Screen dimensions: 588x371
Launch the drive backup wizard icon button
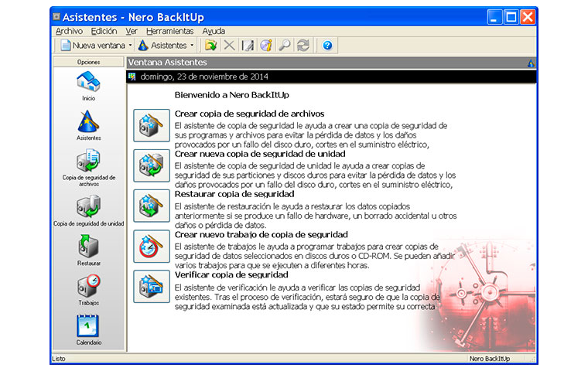click(x=152, y=165)
